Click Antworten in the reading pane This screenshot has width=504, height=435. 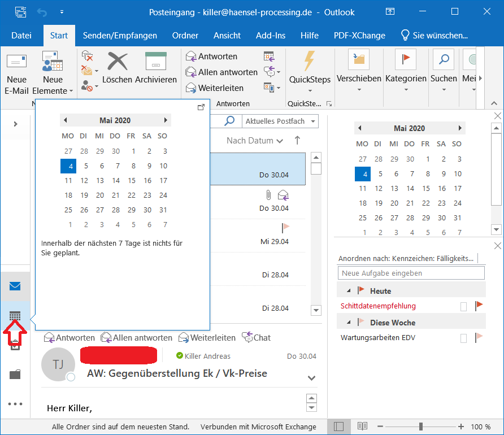69,338
